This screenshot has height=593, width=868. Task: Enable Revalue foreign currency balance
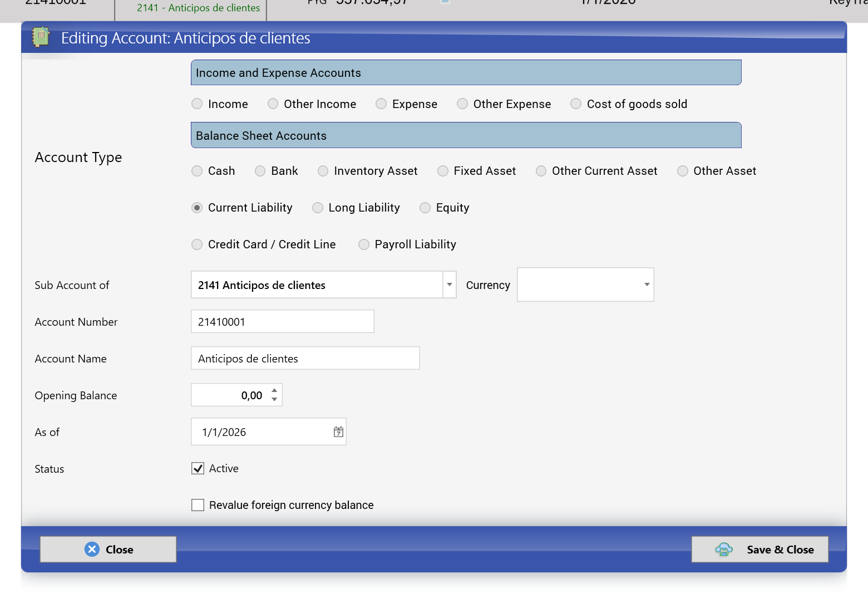(198, 505)
